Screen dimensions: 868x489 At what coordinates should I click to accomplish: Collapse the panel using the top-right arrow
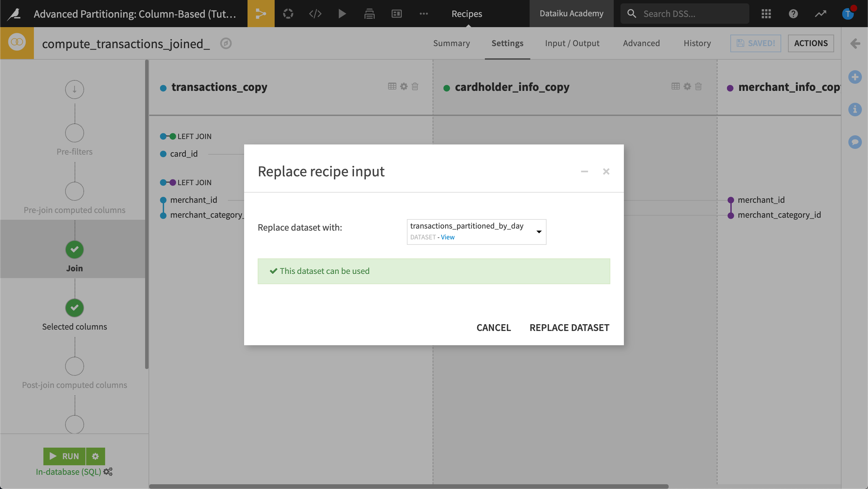point(855,43)
